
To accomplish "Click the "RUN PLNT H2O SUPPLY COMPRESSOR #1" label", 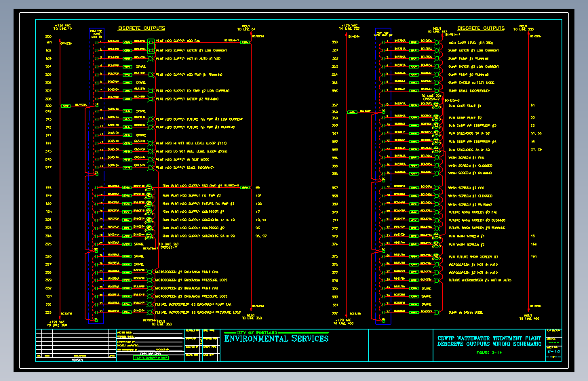I will pos(193,212).
